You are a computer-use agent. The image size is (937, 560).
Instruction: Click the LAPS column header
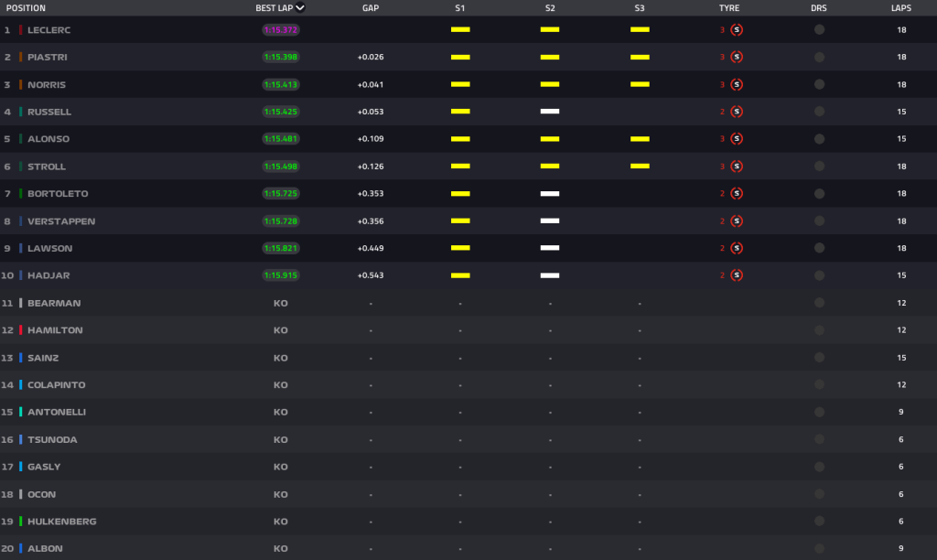click(901, 7)
